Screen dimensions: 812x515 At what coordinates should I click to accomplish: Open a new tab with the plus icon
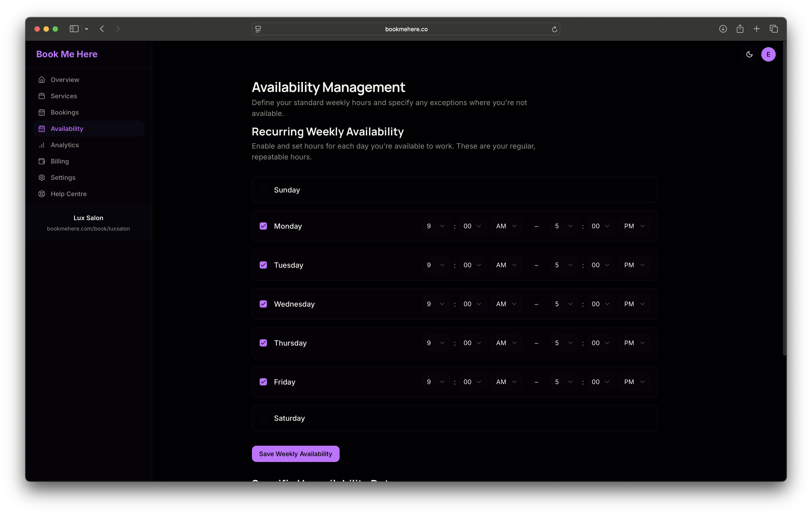(x=757, y=29)
